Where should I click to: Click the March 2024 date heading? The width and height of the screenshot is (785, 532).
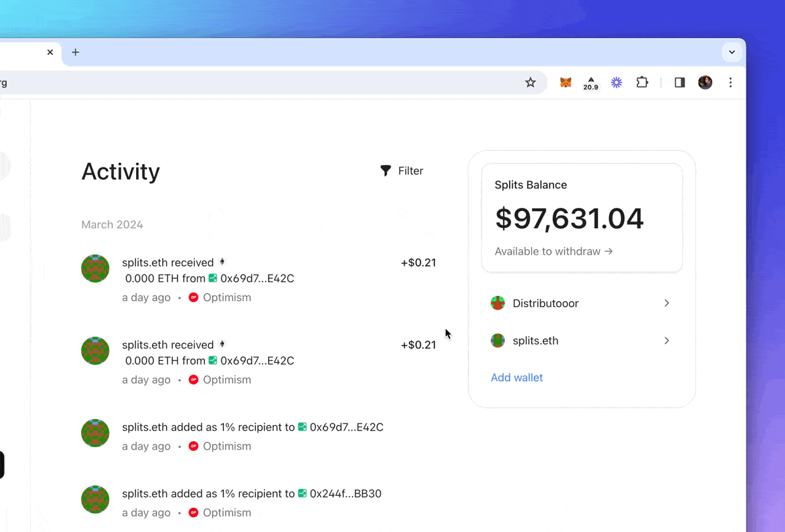[x=112, y=224]
